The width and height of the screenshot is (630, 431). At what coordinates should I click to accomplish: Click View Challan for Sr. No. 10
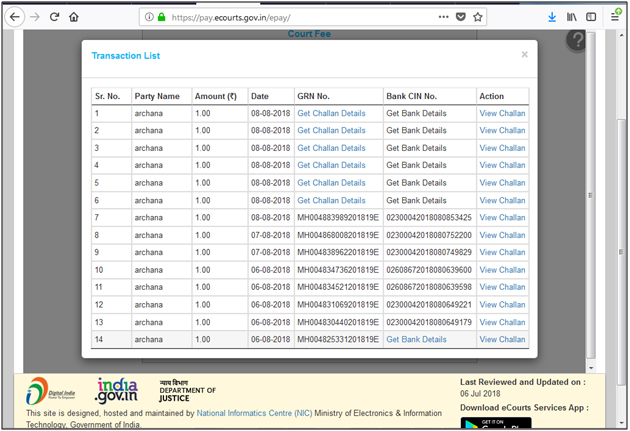coord(502,270)
